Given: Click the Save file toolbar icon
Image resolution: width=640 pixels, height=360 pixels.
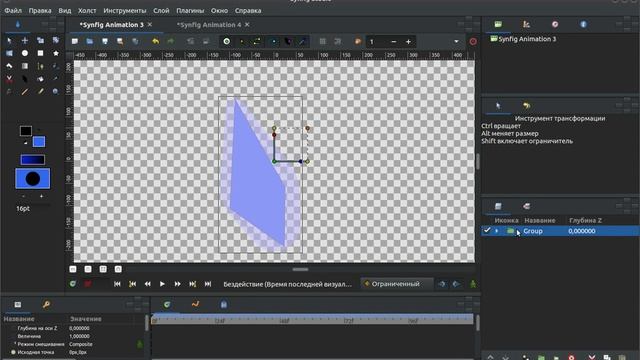Looking at the screenshot, I should point(105,41).
